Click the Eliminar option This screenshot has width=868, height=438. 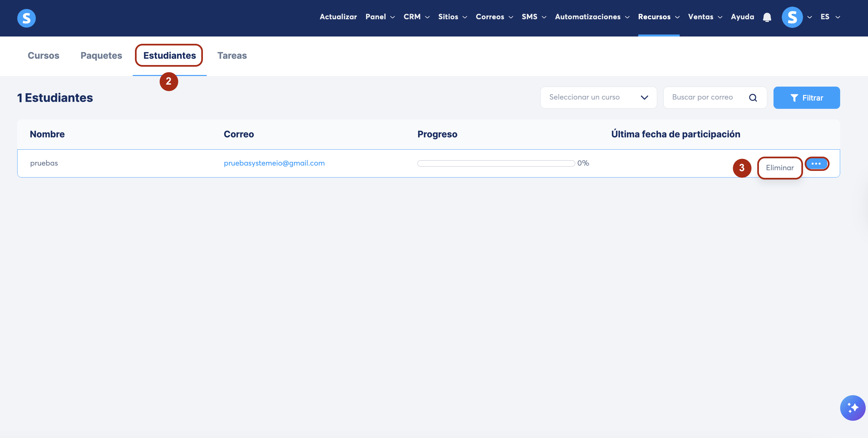[779, 168]
